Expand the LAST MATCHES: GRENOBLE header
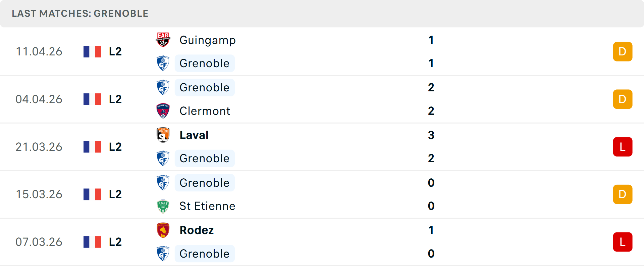644x266 pixels. coord(80,13)
